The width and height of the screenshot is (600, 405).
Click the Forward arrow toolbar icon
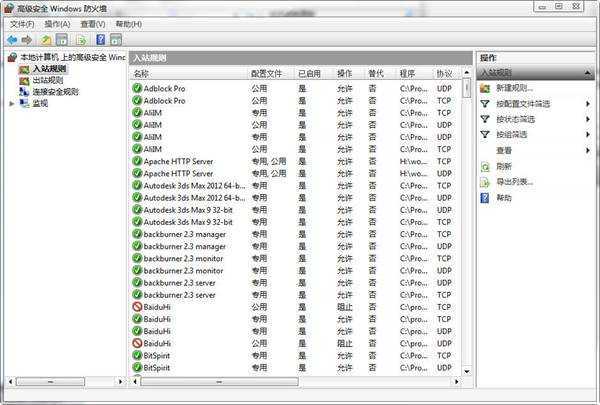27,40
